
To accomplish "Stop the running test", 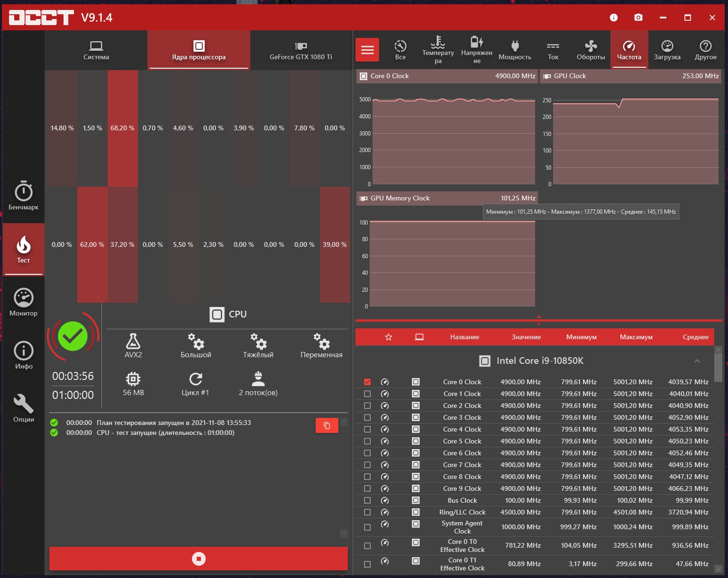I will [199, 559].
